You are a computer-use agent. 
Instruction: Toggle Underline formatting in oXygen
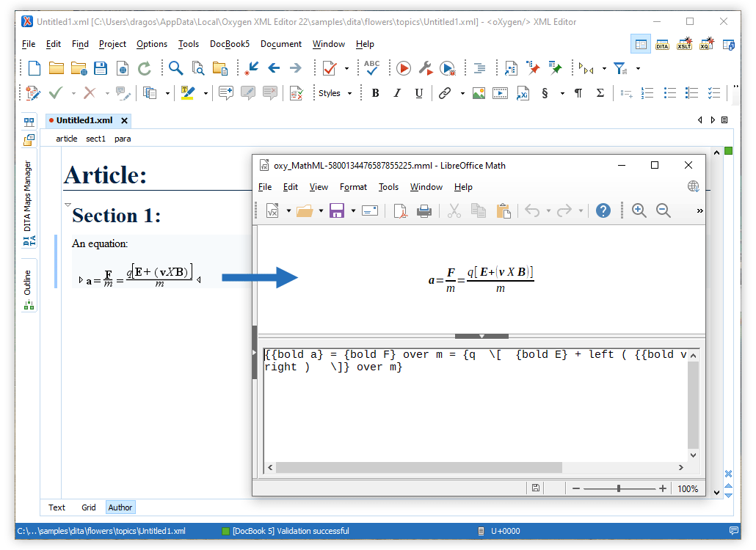point(419,93)
